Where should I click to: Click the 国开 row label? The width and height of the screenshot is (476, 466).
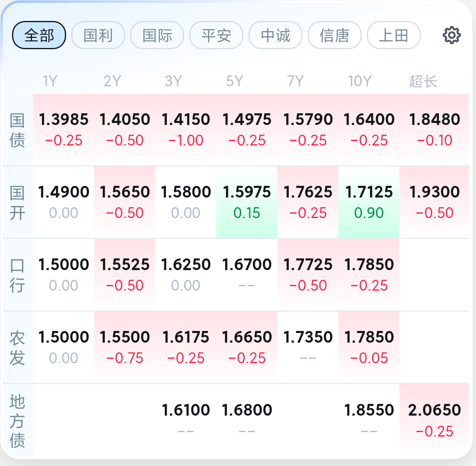(x=17, y=202)
